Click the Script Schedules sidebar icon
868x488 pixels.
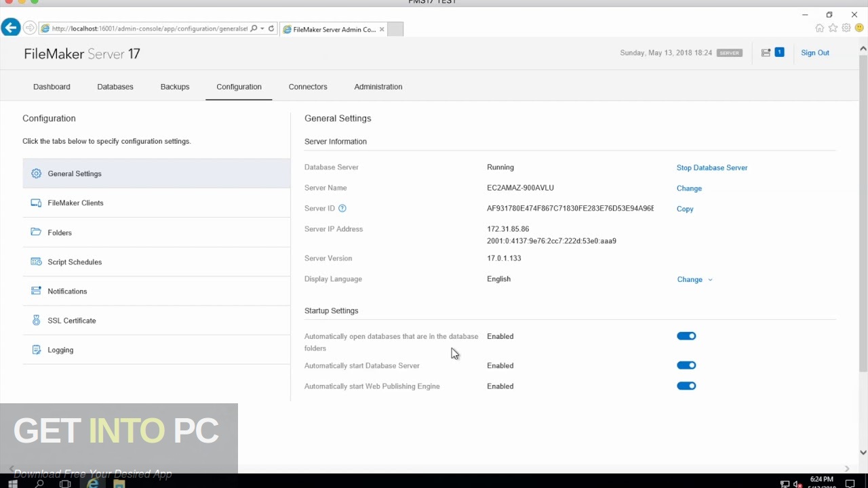click(x=36, y=262)
